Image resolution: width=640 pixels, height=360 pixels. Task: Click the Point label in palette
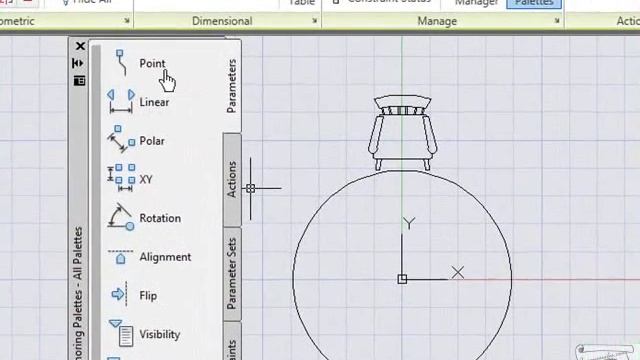pos(152,63)
